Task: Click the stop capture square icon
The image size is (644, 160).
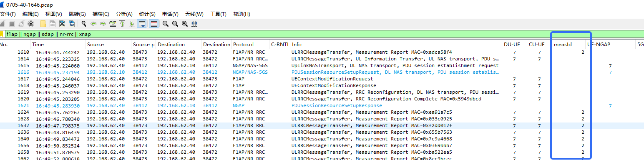Action: 12,24
